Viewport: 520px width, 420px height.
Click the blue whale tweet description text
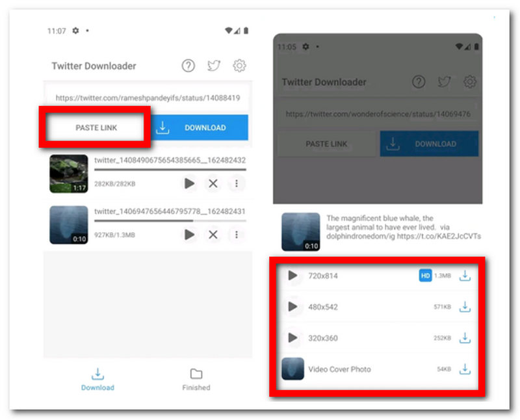click(403, 228)
